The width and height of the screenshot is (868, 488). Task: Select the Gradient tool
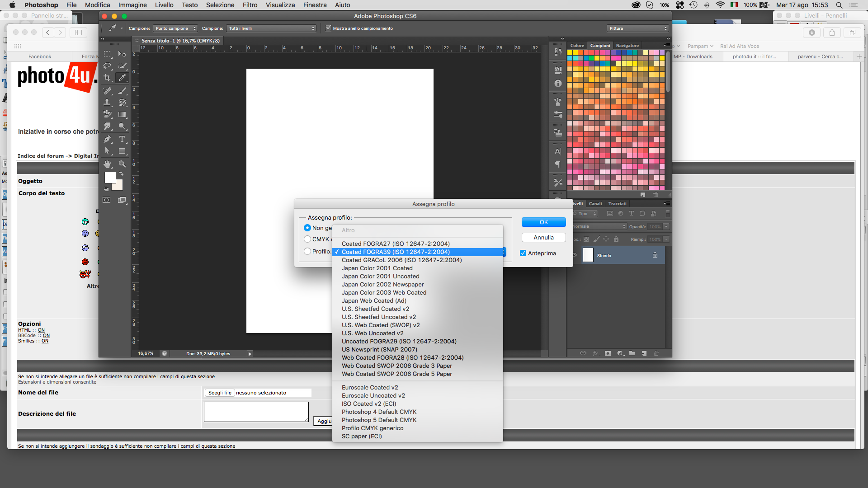pyautogui.click(x=122, y=115)
